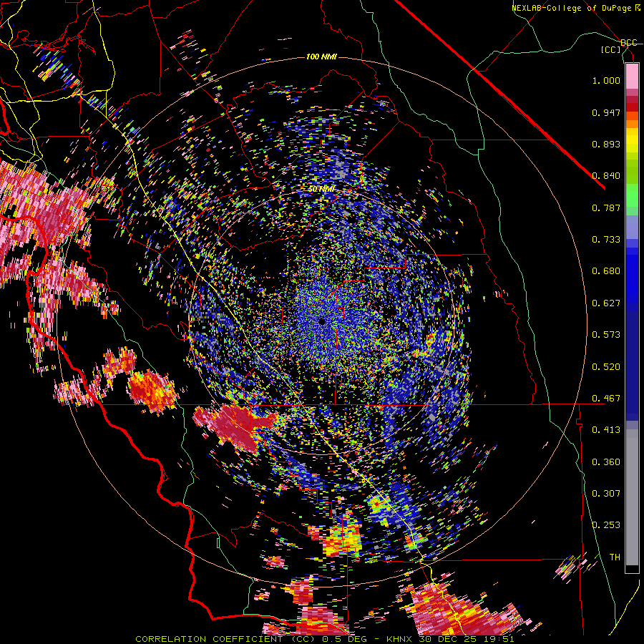
Task: Select the 0.947 legend value
Action: click(x=606, y=112)
